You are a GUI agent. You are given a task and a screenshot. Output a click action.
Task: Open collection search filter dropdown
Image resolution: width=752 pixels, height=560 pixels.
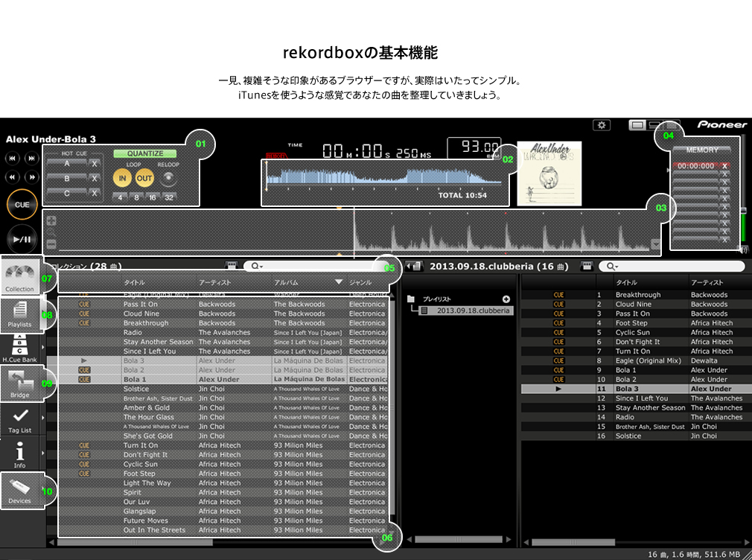tap(257, 266)
